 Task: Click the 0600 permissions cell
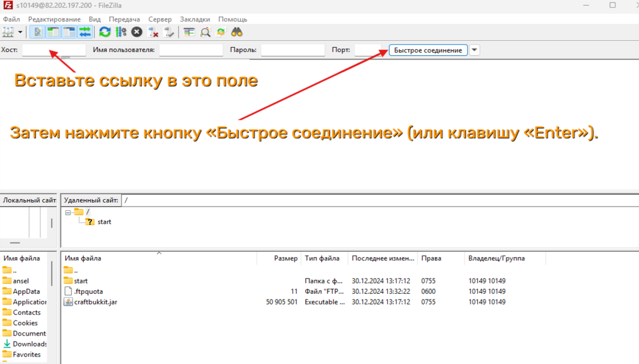428,291
